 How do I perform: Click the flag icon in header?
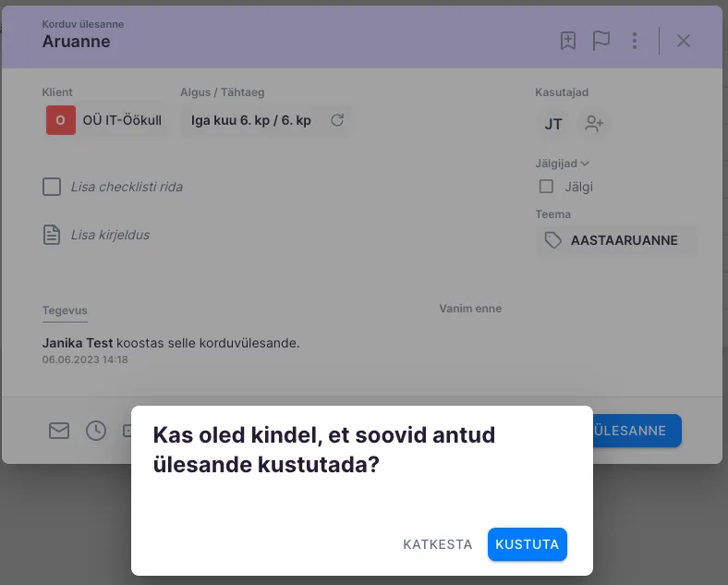[601, 41]
